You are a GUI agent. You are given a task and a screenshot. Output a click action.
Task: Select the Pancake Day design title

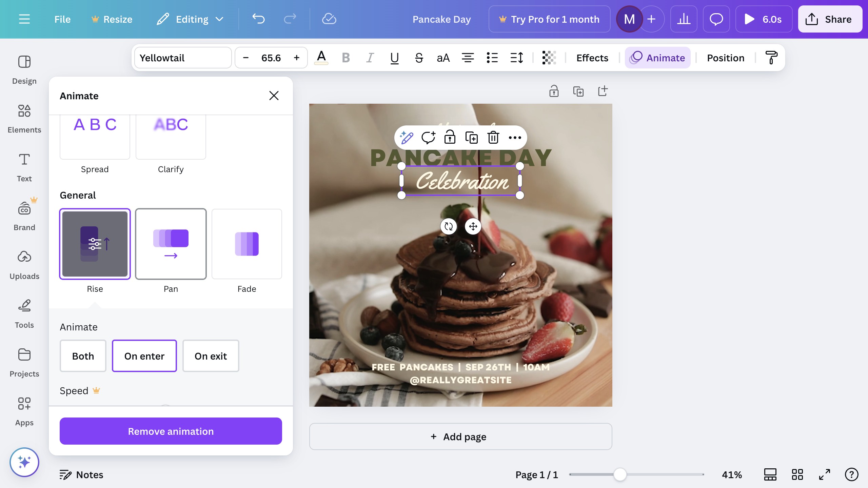coord(441,19)
